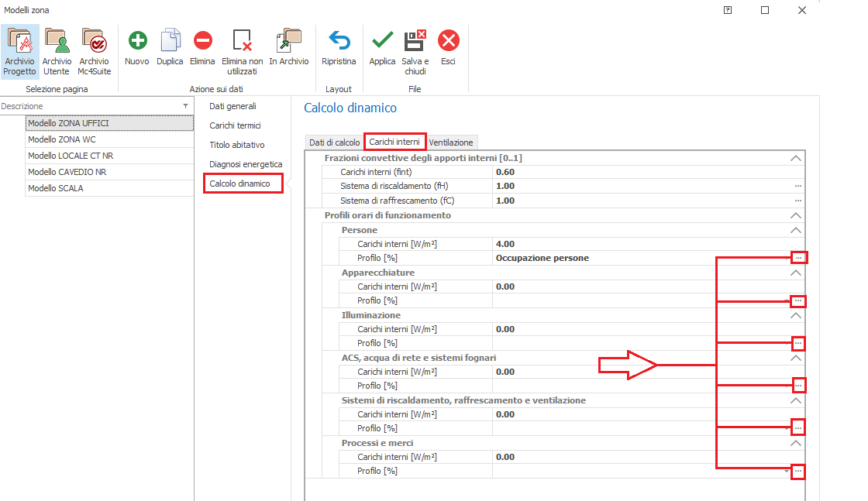
Task: Switch to the Ventilazione tab
Action: coord(451,142)
